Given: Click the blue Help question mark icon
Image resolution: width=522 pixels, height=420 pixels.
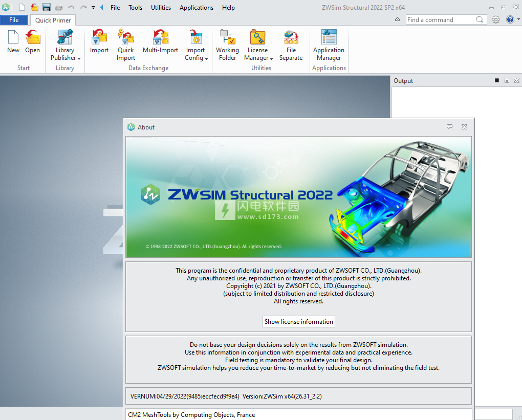Looking at the screenshot, I should click(x=510, y=19).
